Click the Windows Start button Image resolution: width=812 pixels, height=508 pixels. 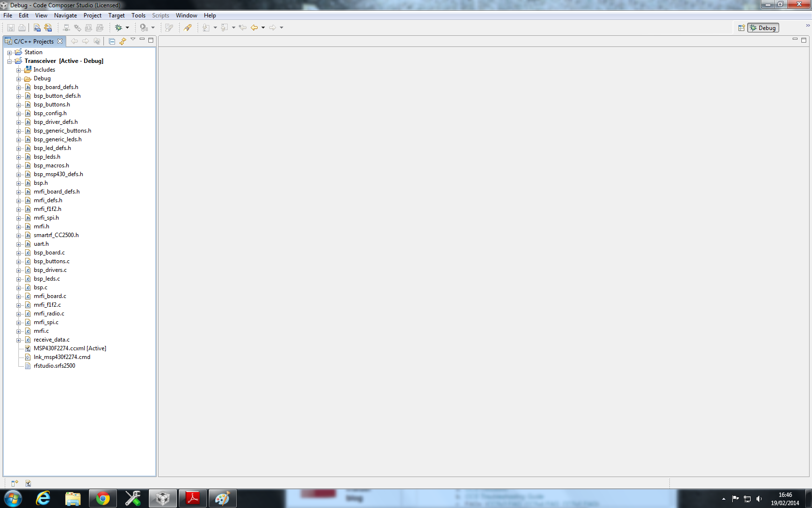tap(13, 498)
